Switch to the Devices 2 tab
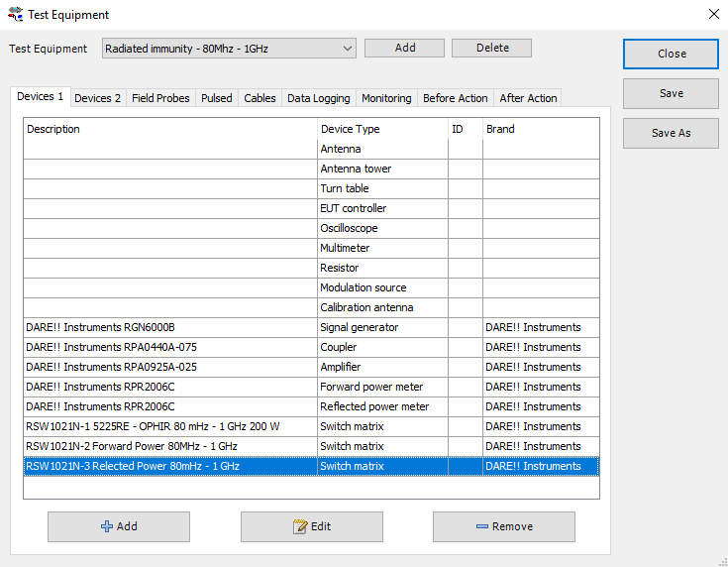The height and width of the screenshot is (567, 728). (98, 98)
